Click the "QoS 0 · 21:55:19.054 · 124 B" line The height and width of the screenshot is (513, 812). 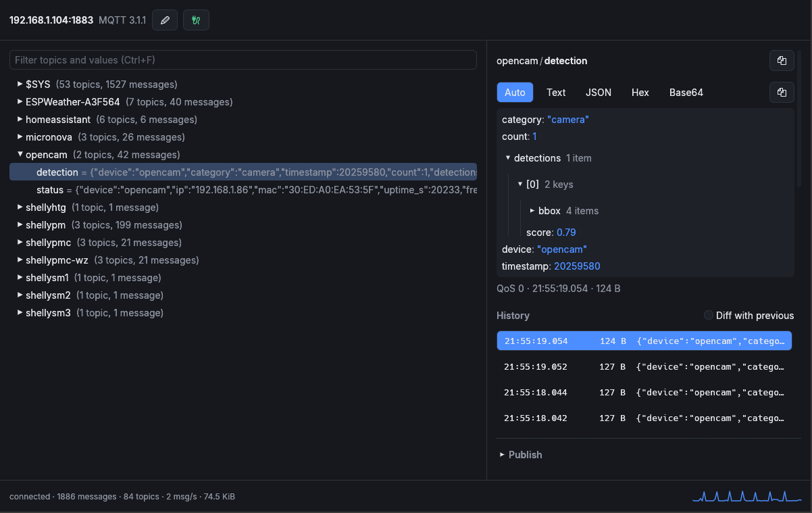click(559, 289)
